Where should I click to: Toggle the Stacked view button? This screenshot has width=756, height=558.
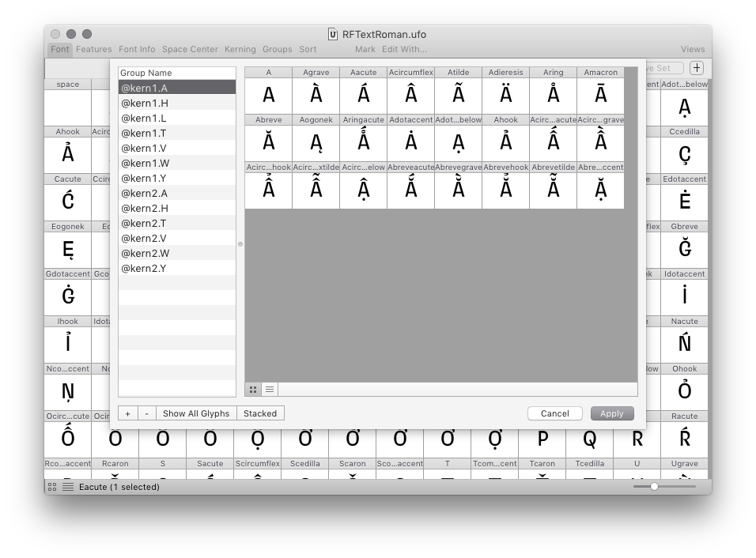coord(260,413)
